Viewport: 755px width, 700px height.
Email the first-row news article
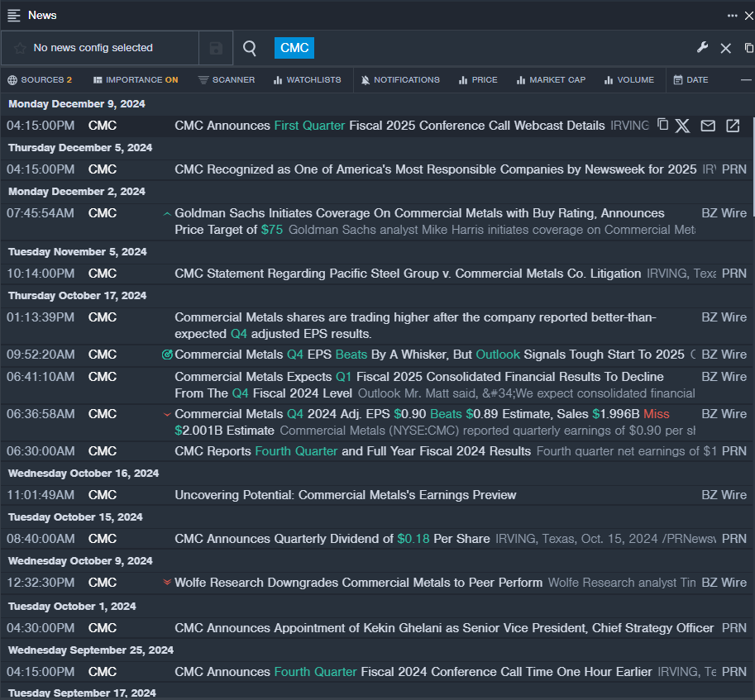(708, 126)
